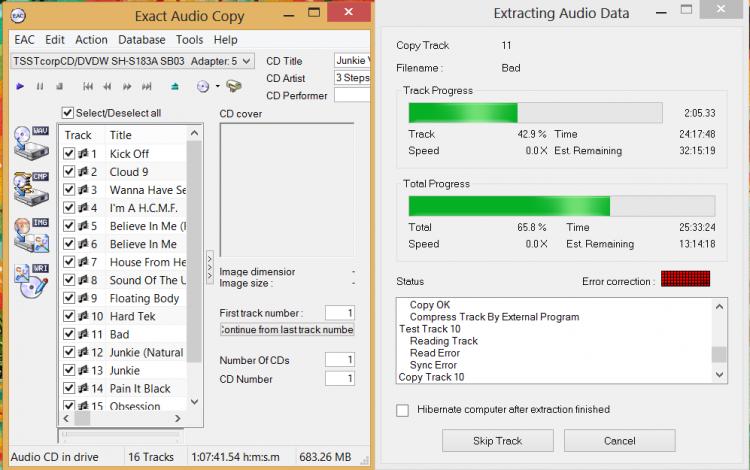Click the IMG copy image icon
750x470 pixels.
coord(32,235)
